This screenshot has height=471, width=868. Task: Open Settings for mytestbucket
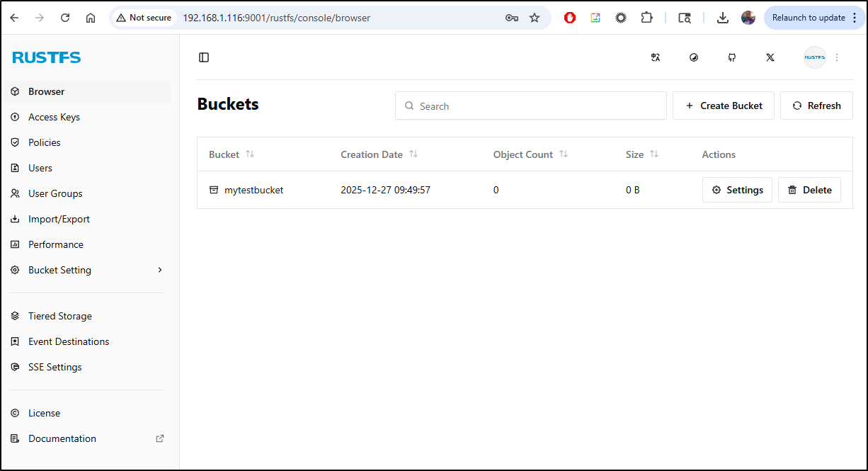737,190
